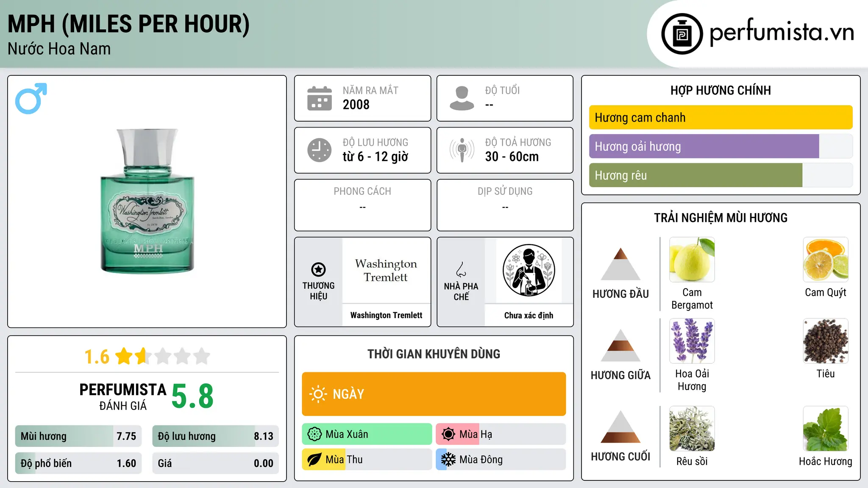
Task: Click the Washington Tremlett brand logo
Action: pyautogui.click(x=386, y=270)
